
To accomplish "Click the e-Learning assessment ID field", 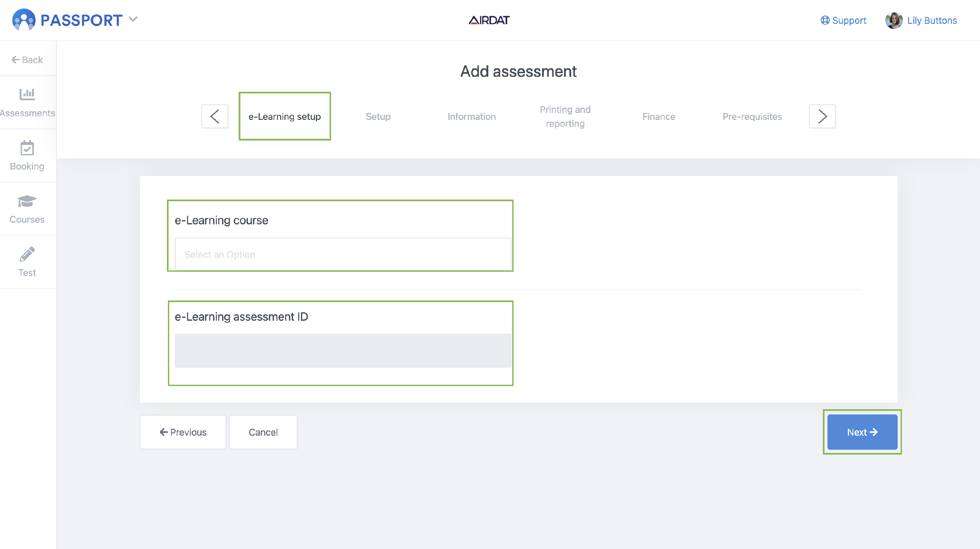I will point(343,350).
